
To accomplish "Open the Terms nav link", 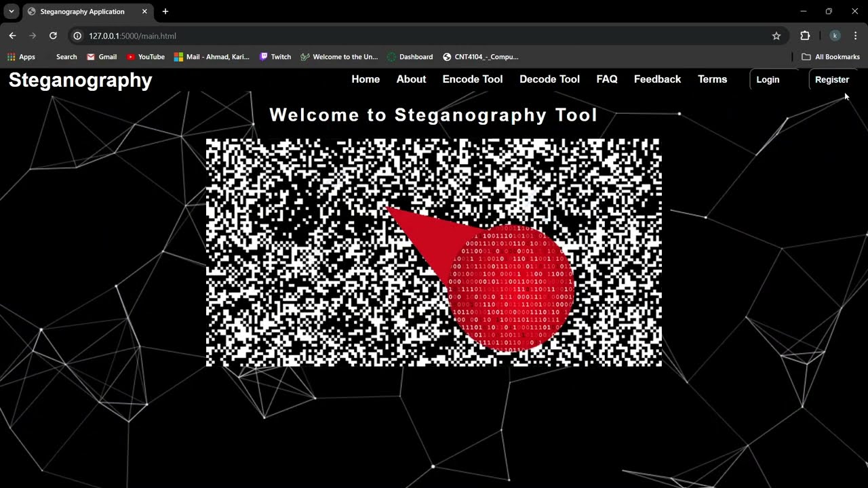I will (712, 79).
